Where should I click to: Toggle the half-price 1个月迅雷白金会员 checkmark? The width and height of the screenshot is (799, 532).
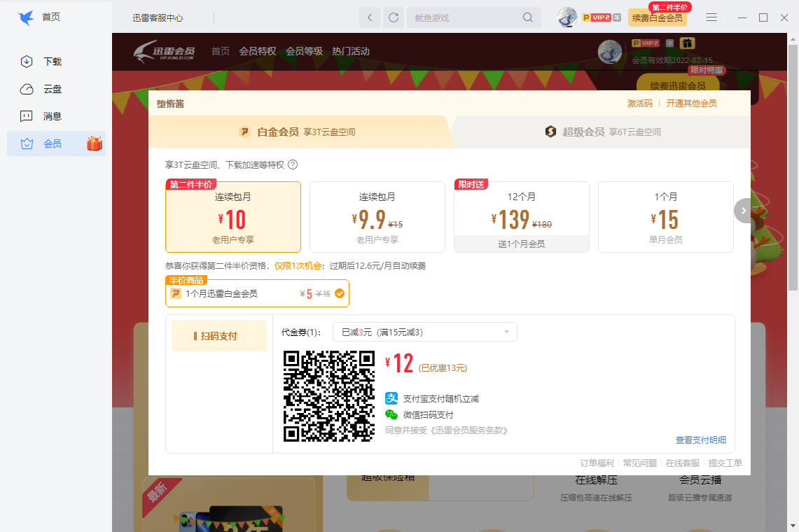[340, 293]
